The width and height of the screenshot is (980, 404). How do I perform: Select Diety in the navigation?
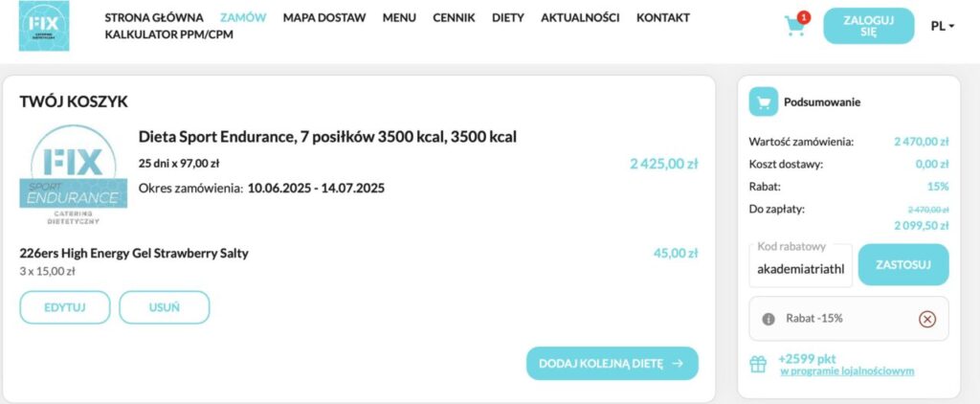(507, 18)
